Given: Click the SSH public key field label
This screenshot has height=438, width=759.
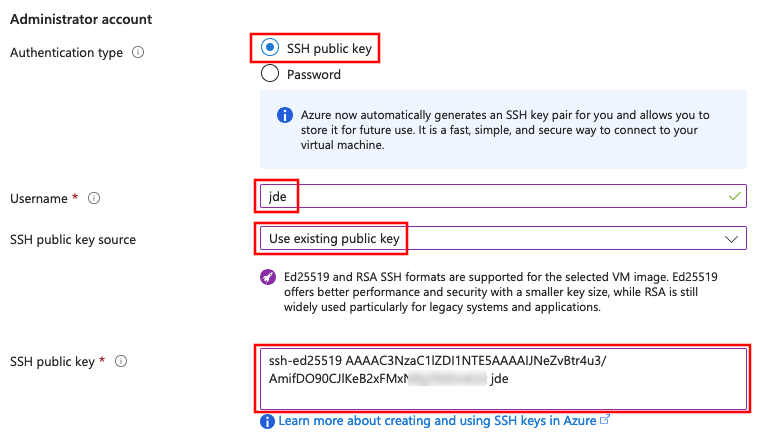Looking at the screenshot, I should tap(52, 360).
